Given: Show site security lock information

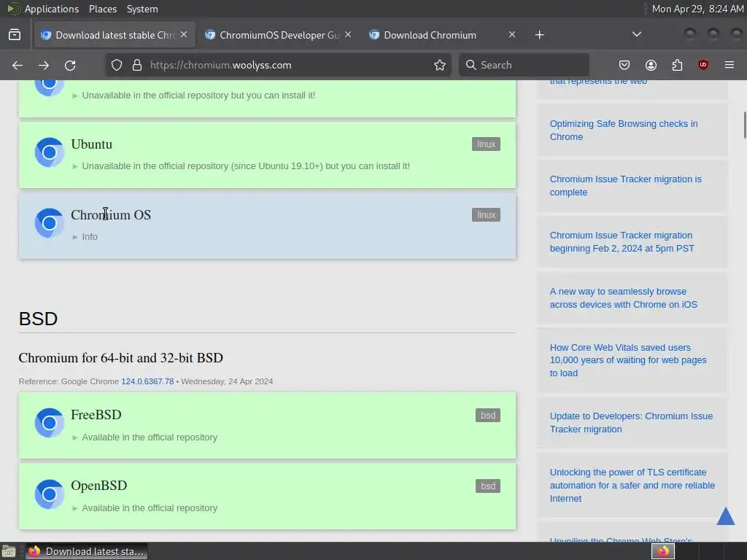Looking at the screenshot, I should [137, 65].
